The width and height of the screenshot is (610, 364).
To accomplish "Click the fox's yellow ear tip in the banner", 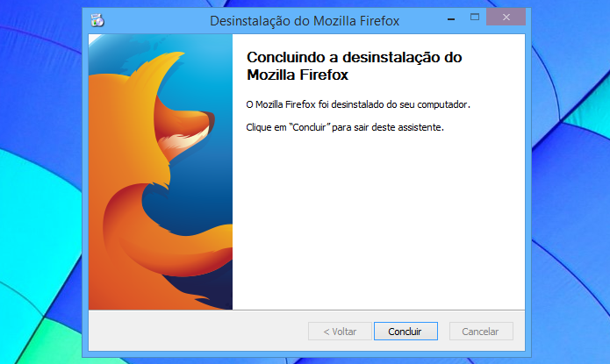I will [x=176, y=55].
